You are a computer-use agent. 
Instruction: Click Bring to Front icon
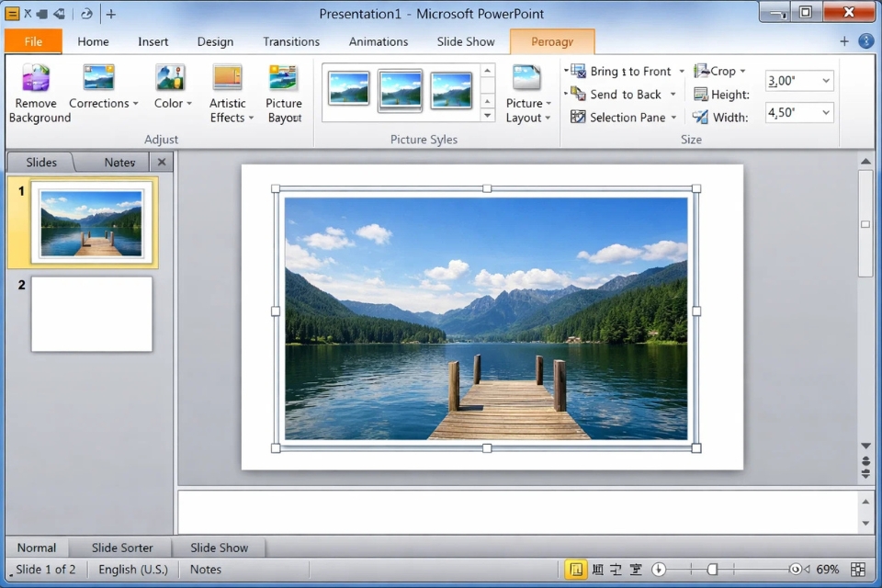[579, 71]
